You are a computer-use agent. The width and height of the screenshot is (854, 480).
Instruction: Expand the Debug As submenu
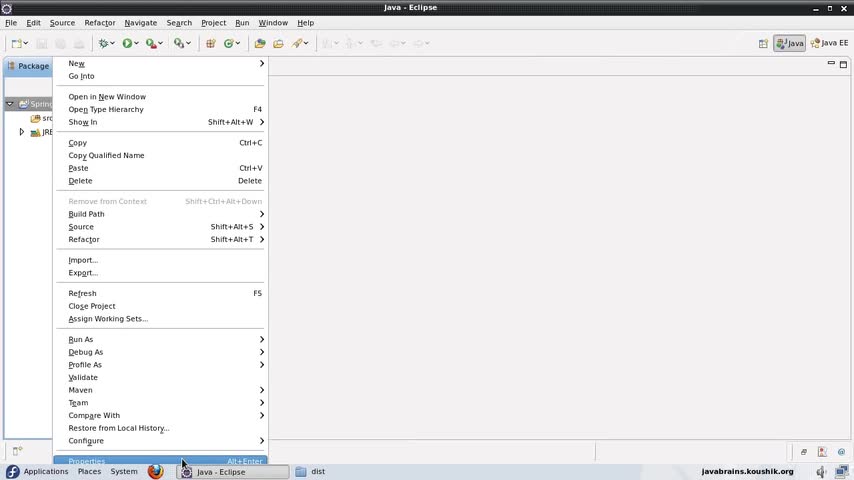[160, 352]
